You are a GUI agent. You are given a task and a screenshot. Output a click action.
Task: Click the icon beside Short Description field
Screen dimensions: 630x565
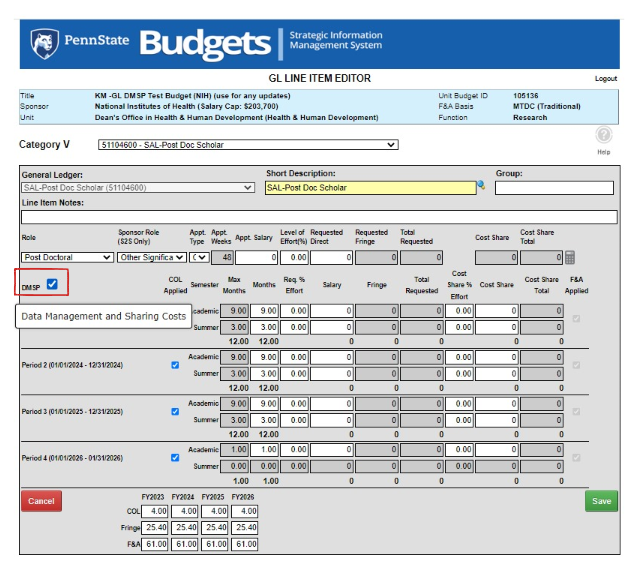[x=482, y=186]
